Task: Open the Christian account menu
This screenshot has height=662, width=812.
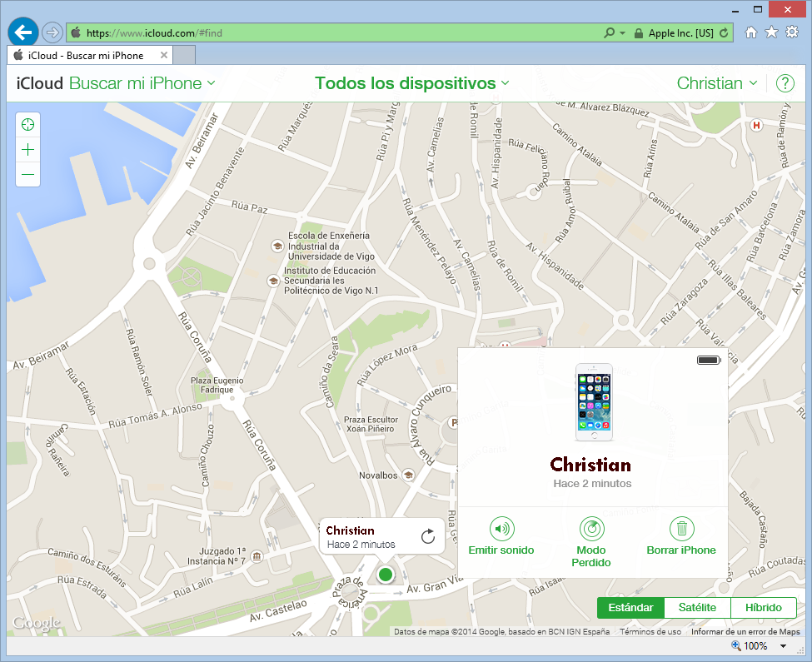Action: pyautogui.click(x=717, y=83)
